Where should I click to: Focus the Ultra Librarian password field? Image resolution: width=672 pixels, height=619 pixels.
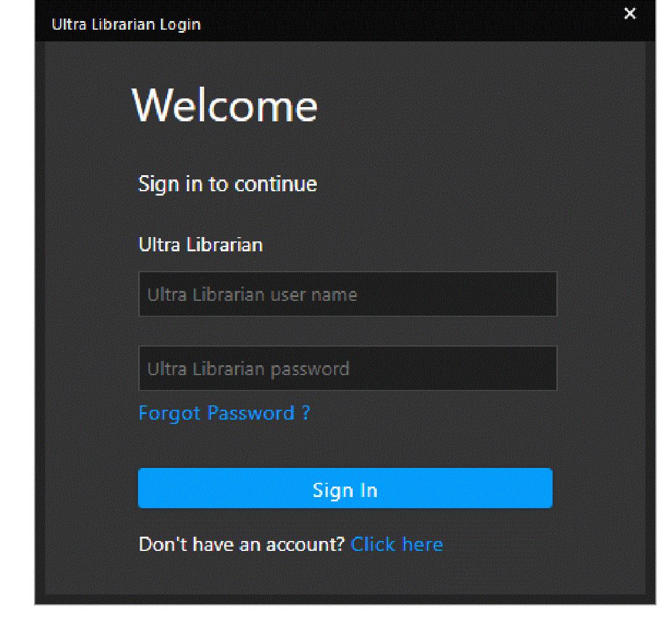(x=348, y=368)
